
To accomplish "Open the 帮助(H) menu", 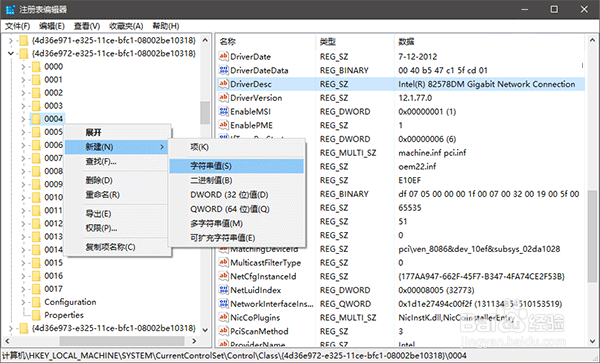I will pyautogui.click(x=166, y=26).
